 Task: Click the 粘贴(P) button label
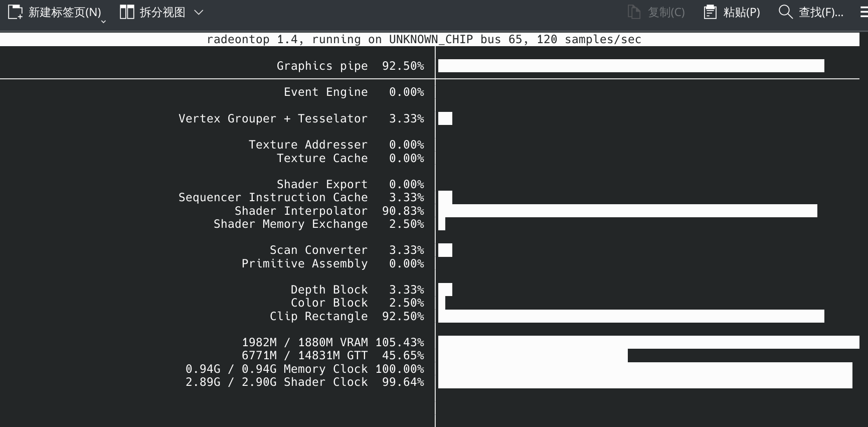click(x=742, y=13)
